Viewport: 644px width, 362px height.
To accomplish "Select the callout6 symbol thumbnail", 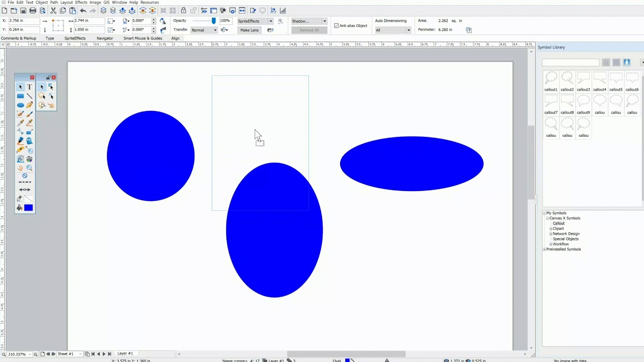I will (x=632, y=81).
